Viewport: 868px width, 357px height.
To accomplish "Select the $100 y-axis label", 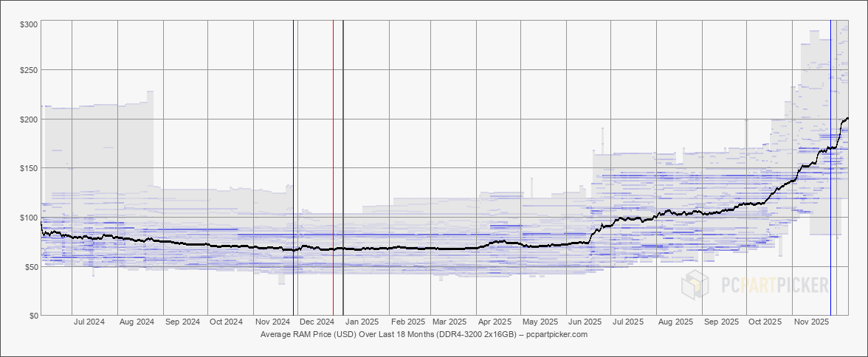I will click(29, 218).
